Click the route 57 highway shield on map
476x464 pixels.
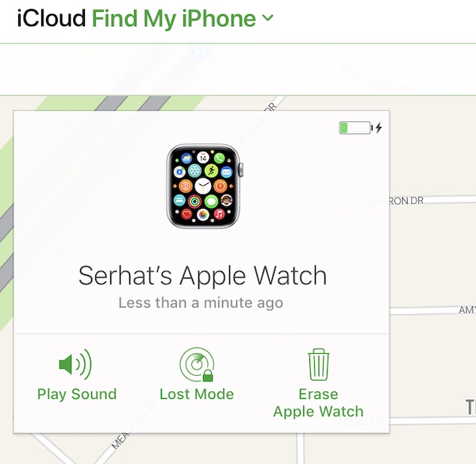[x=199, y=51]
